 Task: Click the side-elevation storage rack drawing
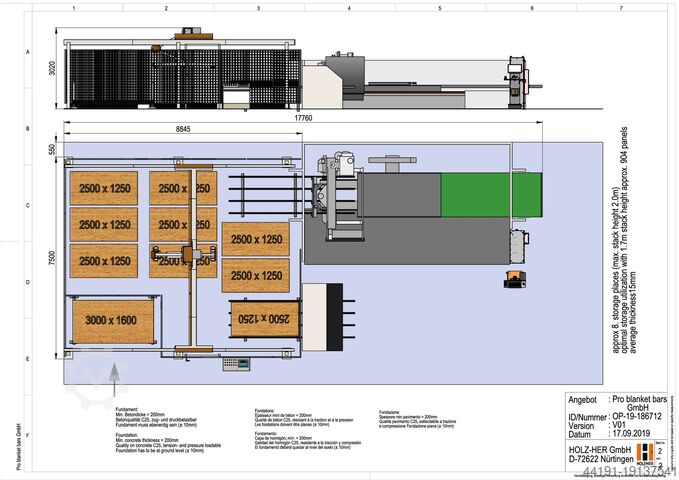coord(180,72)
